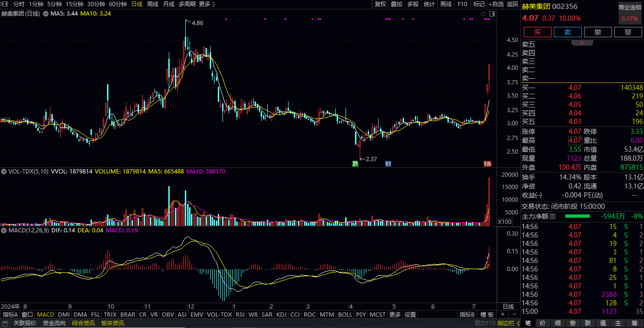Expand the 更多 timeframes menu
This screenshot has height=328, width=644.
coord(206,4)
